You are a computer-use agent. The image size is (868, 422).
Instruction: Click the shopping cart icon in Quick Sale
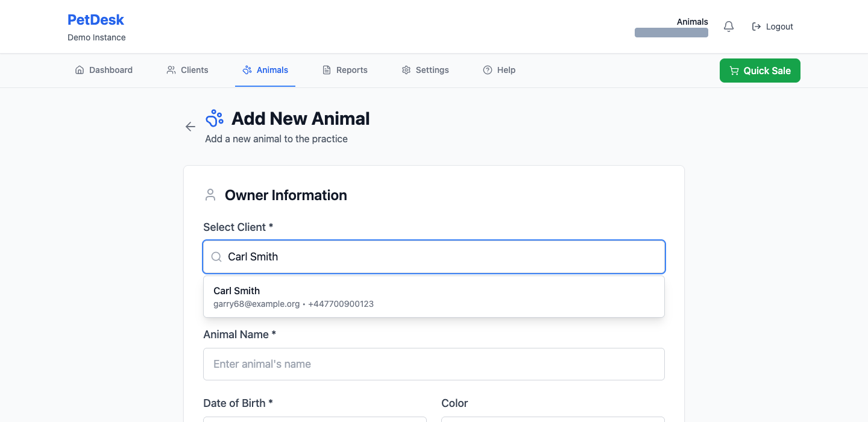coord(734,71)
